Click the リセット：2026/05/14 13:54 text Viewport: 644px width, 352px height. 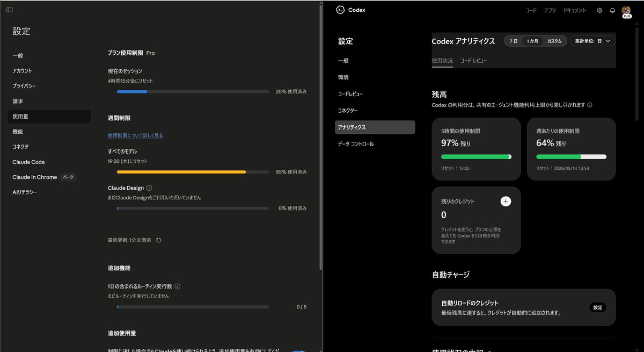pos(562,168)
